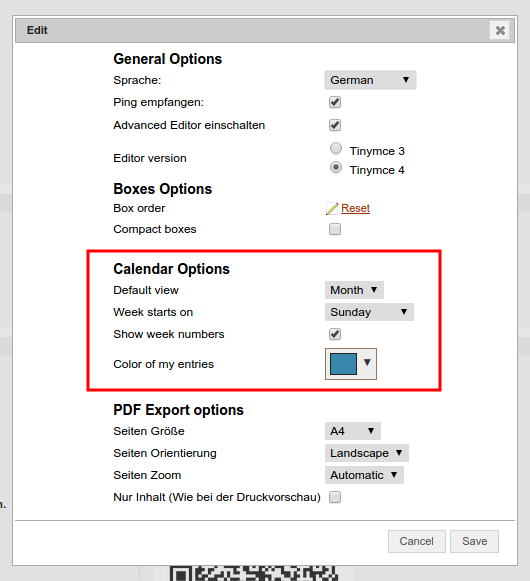Click the Edit dialog title
This screenshot has width=530, height=581.
point(37,30)
